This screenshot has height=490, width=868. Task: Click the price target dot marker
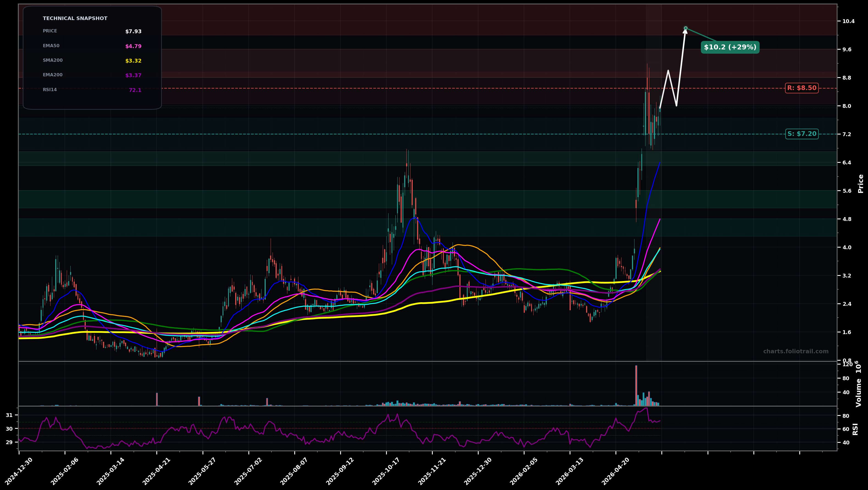(685, 28)
